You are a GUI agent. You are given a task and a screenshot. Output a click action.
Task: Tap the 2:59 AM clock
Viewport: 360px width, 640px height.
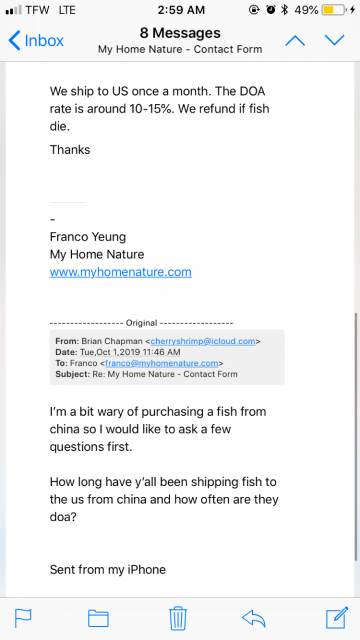point(181,10)
